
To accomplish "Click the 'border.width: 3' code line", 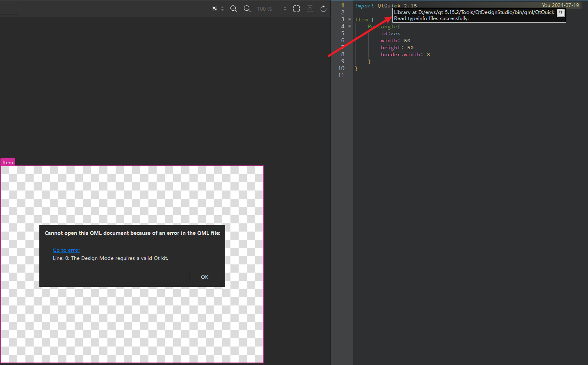I will pyautogui.click(x=405, y=55).
